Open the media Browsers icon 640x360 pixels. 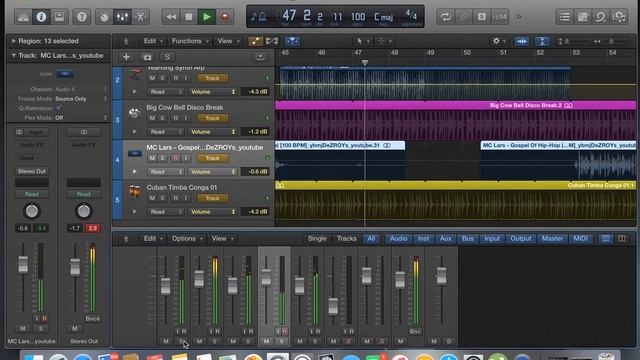(x=619, y=17)
